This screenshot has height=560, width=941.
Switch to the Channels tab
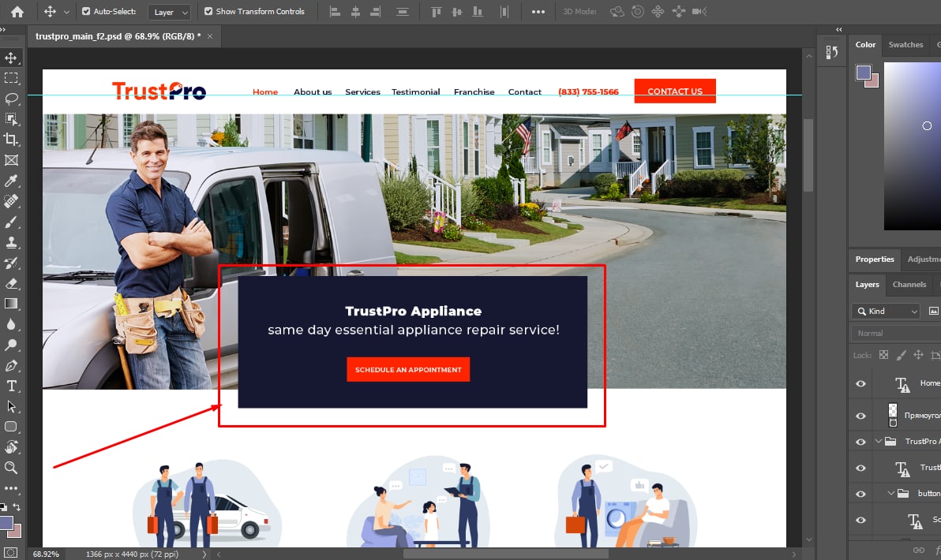point(909,285)
